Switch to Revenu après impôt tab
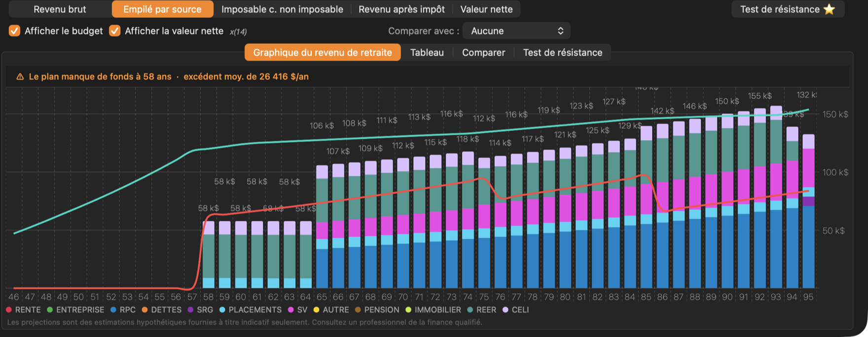 click(401, 9)
